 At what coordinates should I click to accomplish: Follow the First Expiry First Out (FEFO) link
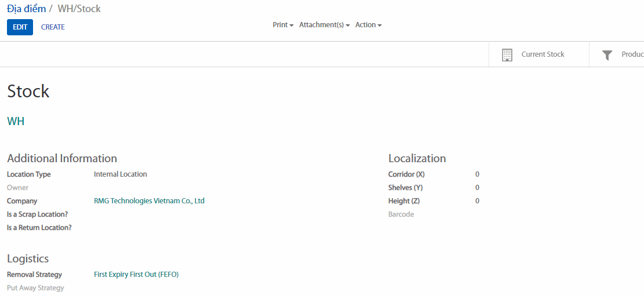click(x=136, y=275)
